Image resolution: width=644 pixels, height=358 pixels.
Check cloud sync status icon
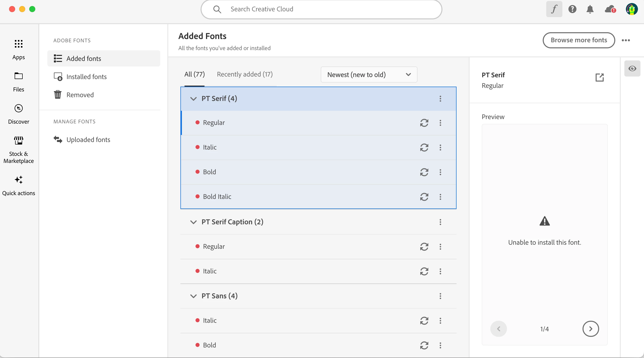[x=610, y=9]
